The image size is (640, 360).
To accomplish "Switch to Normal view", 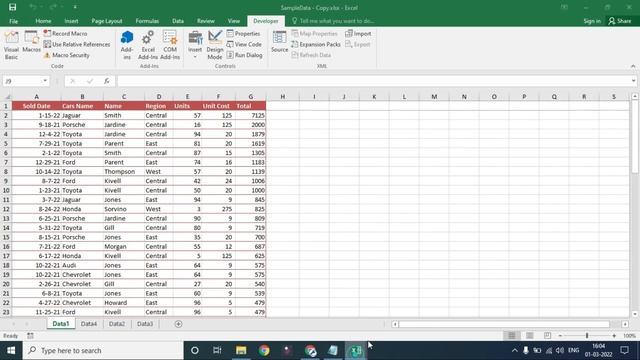I will 511,336.
